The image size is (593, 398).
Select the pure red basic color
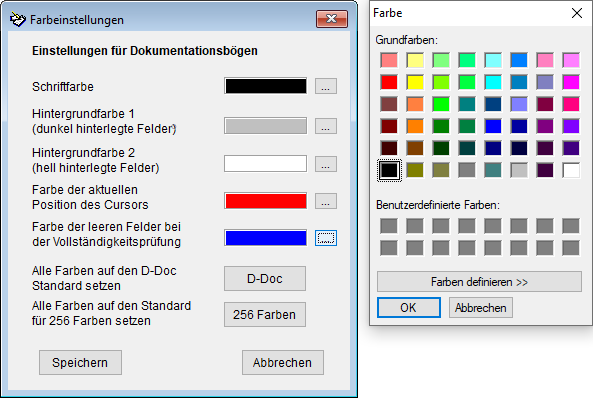[389, 82]
